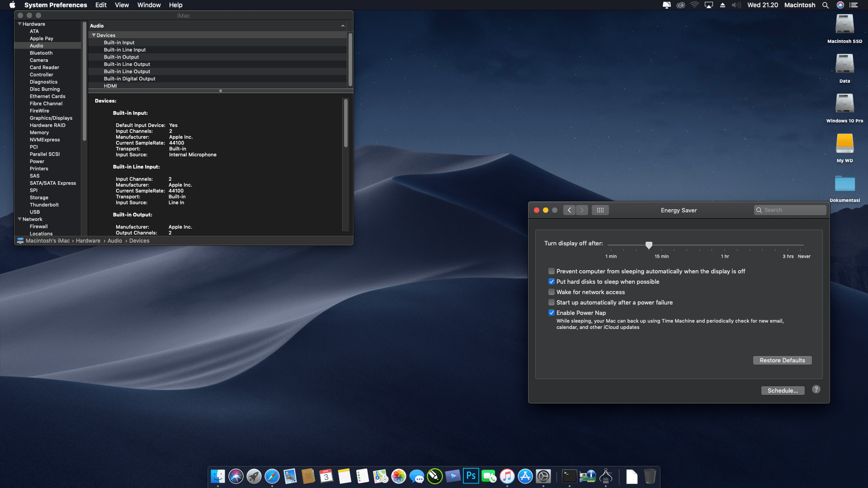The width and height of the screenshot is (868, 488).
Task: Open Messages app in the Dock
Action: 417,476
